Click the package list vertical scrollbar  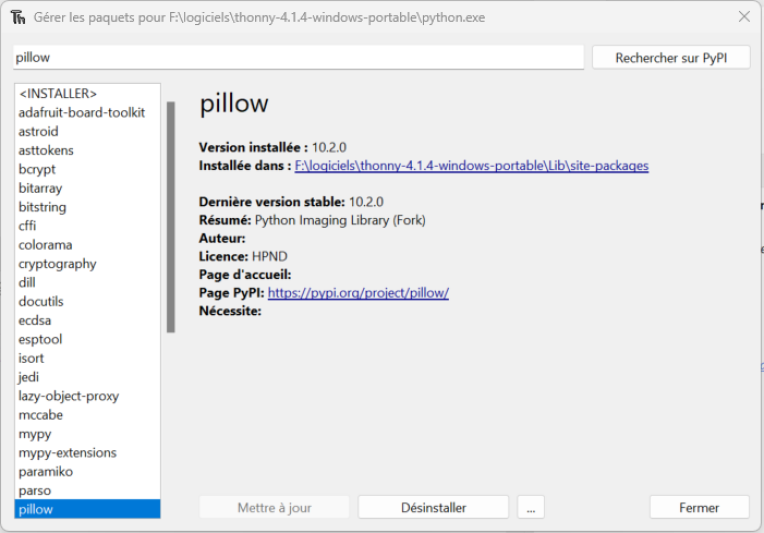[x=171, y=217]
